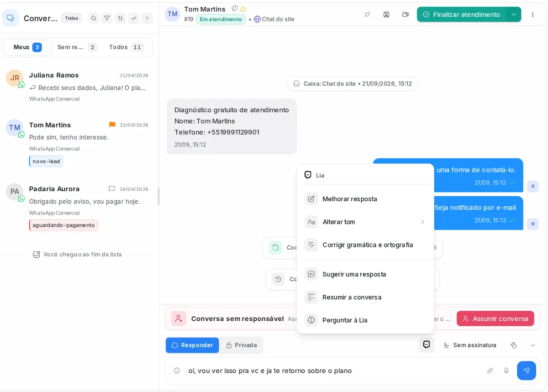The image size is (548, 392).
Task: Click the orange flag on Tom Martins
Action: point(112,125)
